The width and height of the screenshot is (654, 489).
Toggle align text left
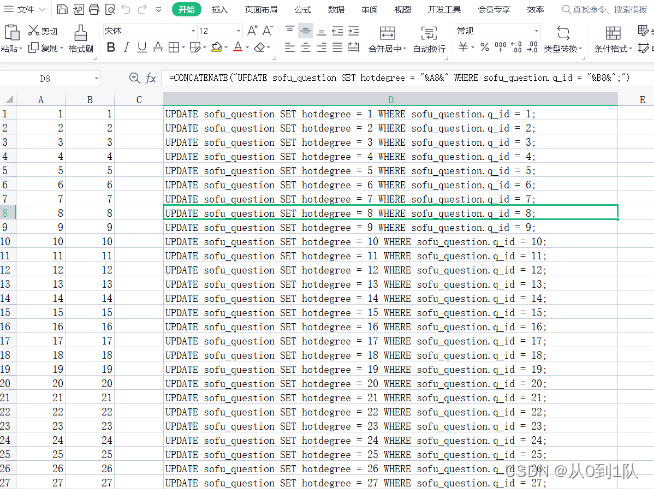[x=289, y=48]
